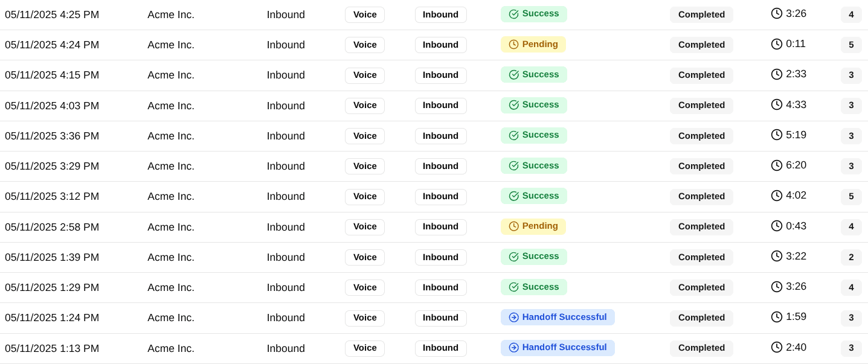868x364 pixels.
Task: Select the Handoff Successful badge at 1:24 PM
Action: [x=558, y=318]
